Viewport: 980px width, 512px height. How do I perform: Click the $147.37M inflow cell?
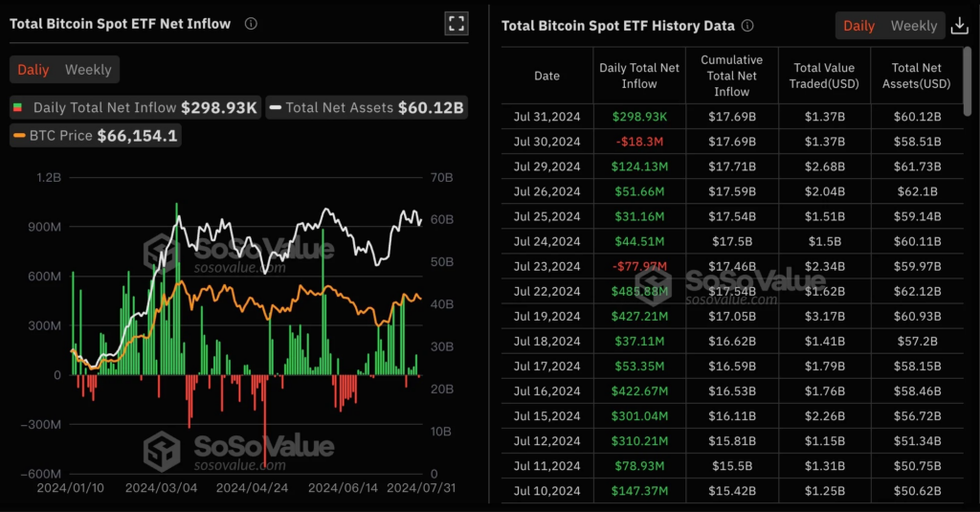point(639,491)
